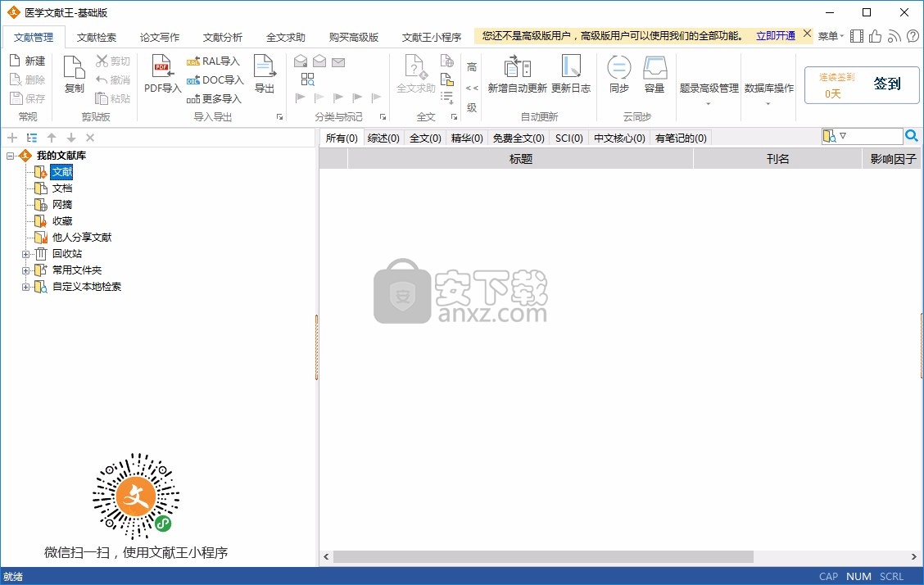Viewport: 924px width, 585px height.
Task: Click the document with globe icon
Action: [447, 61]
